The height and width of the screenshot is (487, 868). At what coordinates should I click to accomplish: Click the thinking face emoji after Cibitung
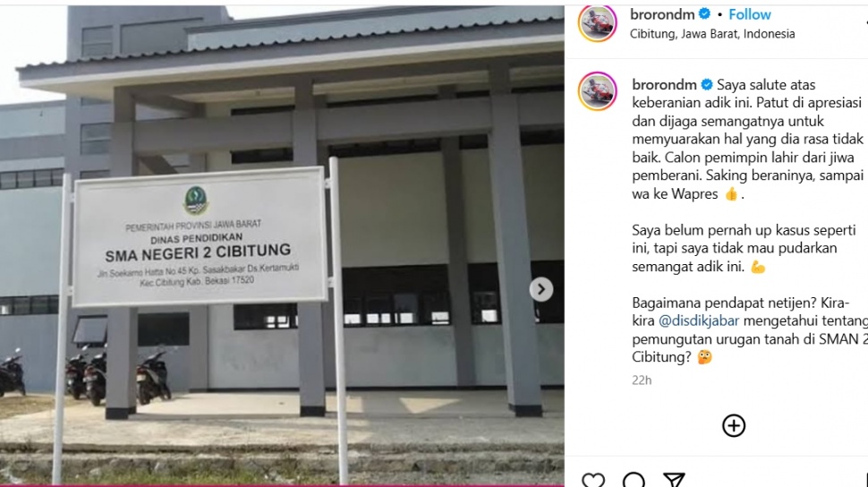pyautogui.click(x=704, y=357)
